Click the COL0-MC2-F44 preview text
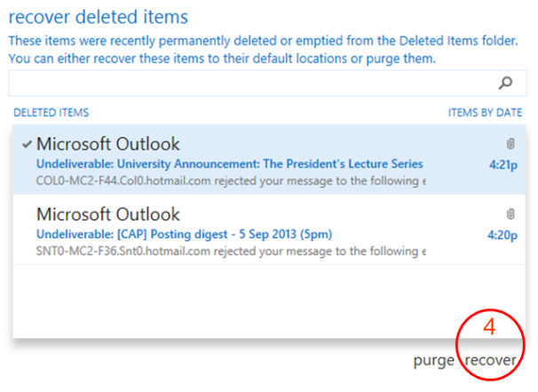 click(231, 180)
